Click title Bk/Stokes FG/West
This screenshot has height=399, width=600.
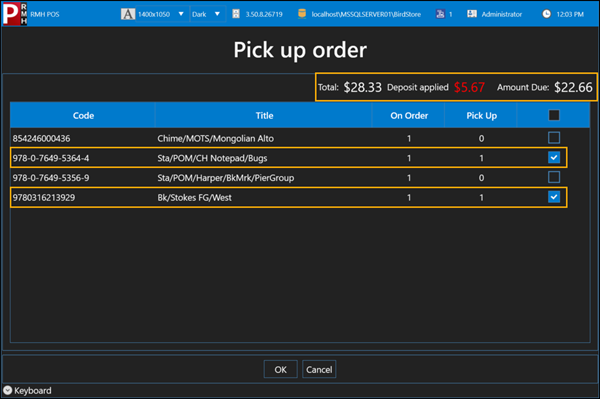(x=194, y=198)
